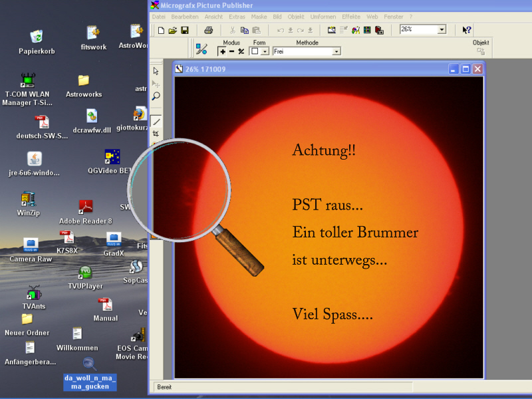Image resolution: width=532 pixels, height=399 pixels.
Task: Enable the plus (add) Modus button
Action: pyautogui.click(x=222, y=51)
